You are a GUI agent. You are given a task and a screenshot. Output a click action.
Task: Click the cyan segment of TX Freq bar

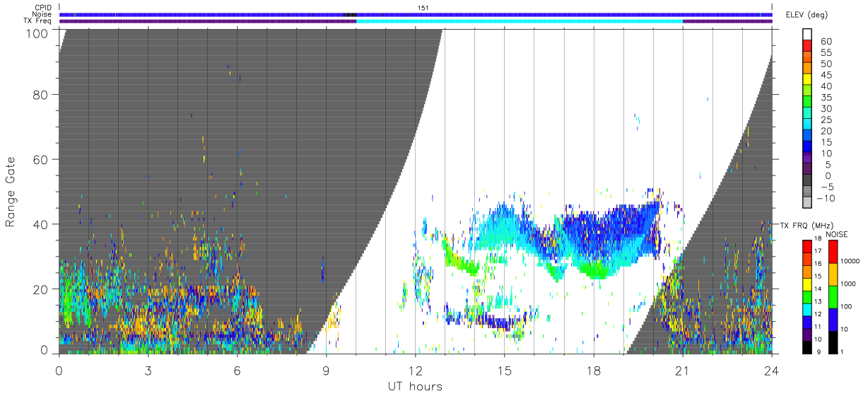point(520,21)
